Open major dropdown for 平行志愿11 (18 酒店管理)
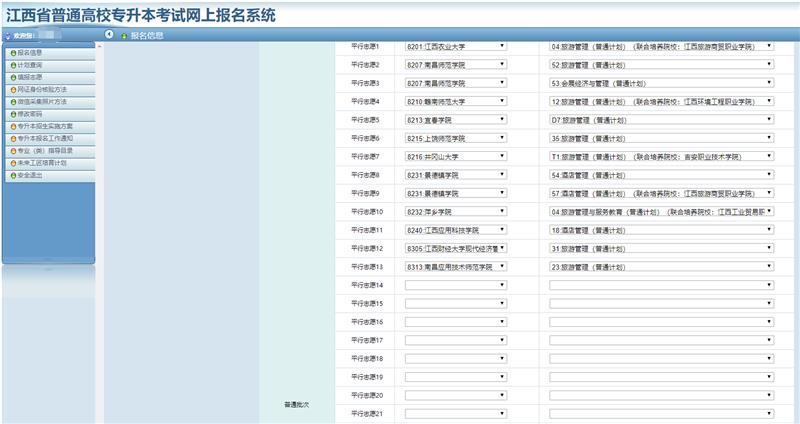 [662, 230]
